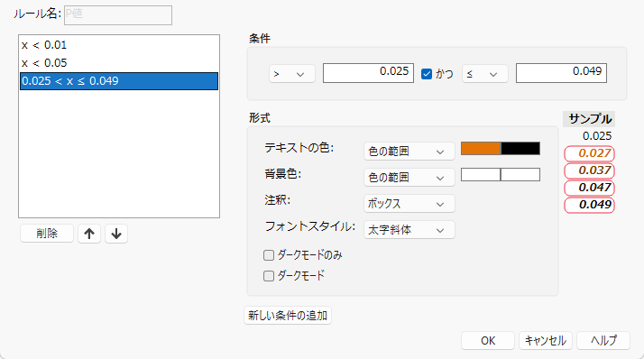Move selected rule down with arrow

pyautogui.click(x=116, y=234)
